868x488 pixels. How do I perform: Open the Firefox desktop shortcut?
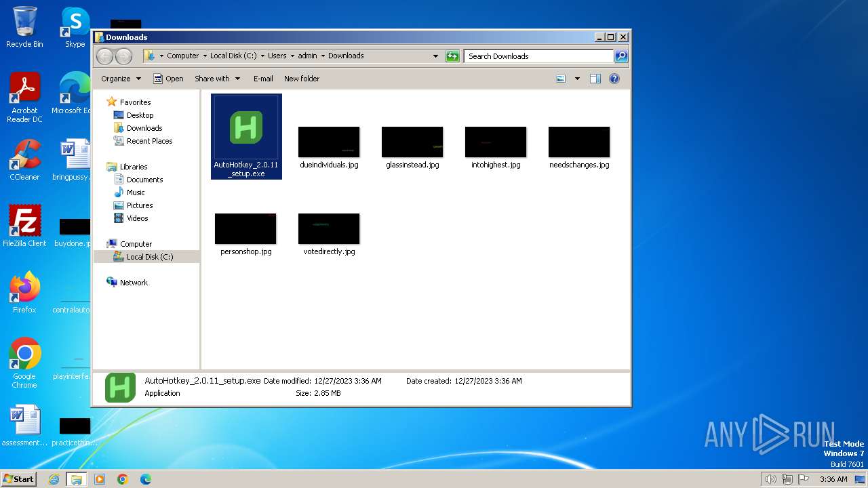click(x=24, y=293)
